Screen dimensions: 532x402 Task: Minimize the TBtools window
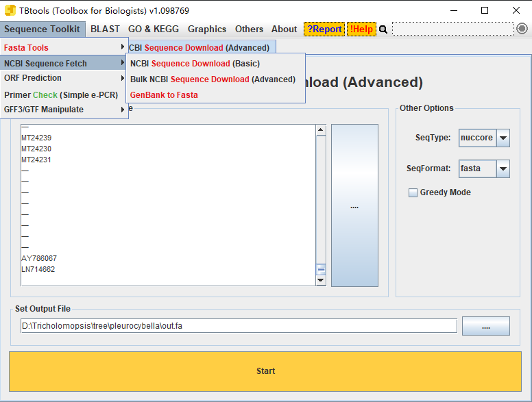point(454,10)
